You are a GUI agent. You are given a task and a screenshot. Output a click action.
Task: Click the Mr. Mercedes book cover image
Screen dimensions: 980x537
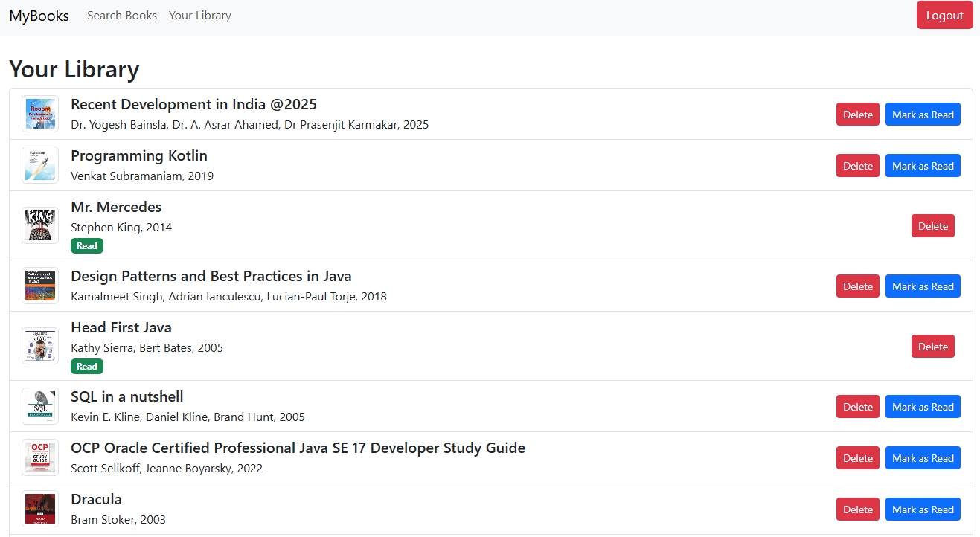click(40, 225)
